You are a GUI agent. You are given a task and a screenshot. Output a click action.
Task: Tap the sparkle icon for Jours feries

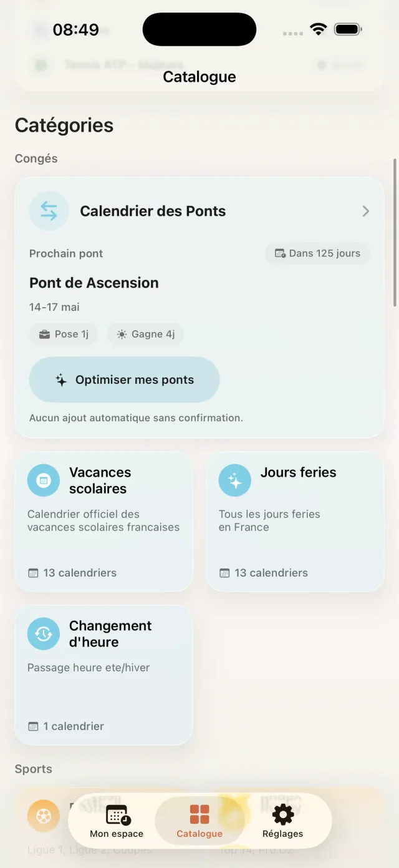234,480
